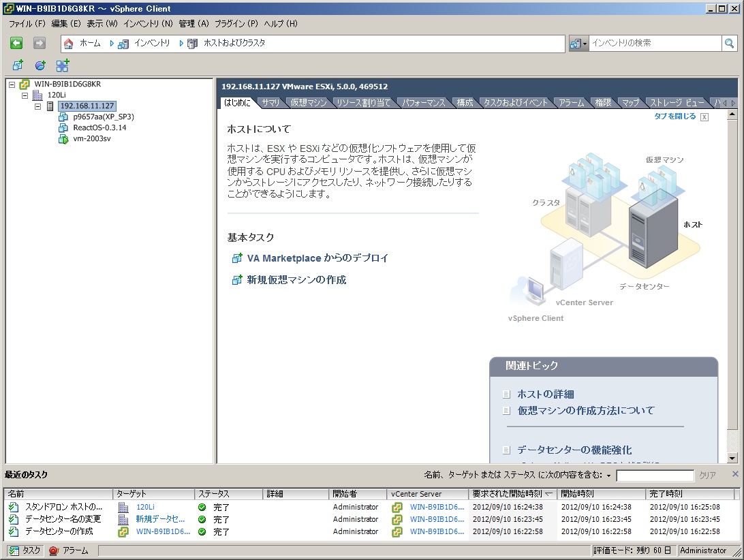The width and height of the screenshot is (744, 560).
Task: Switch to the サマリ tab
Action: (x=271, y=102)
